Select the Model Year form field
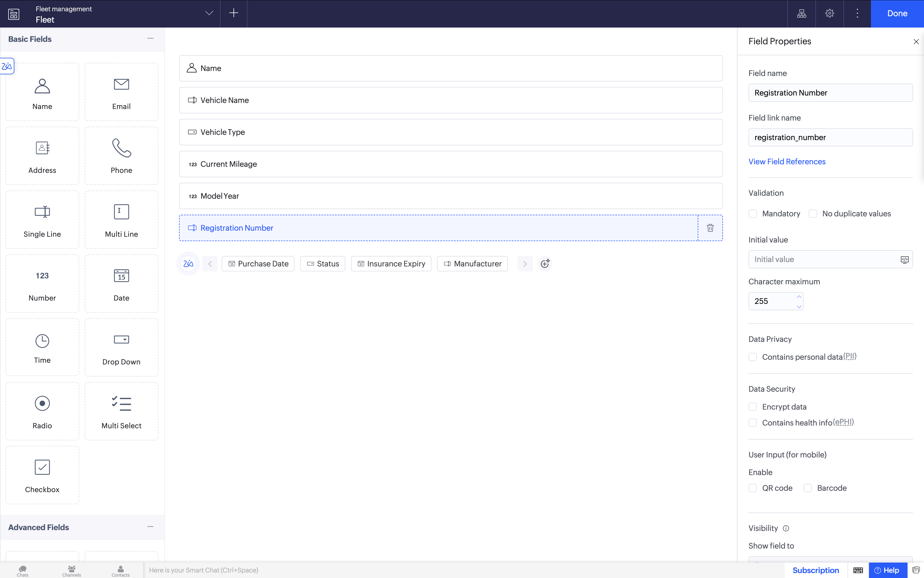The width and height of the screenshot is (924, 578). (x=450, y=196)
